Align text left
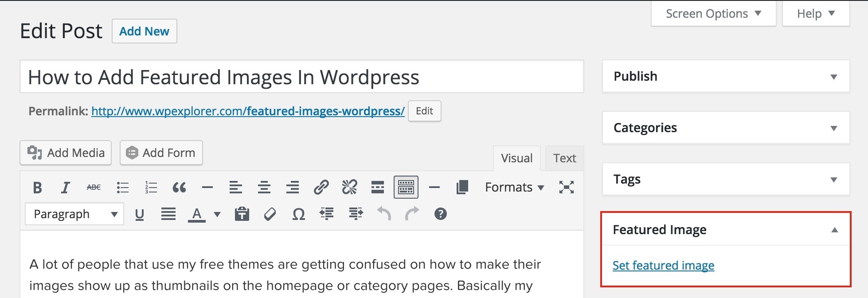The width and height of the screenshot is (868, 298). pyautogui.click(x=236, y=188)
